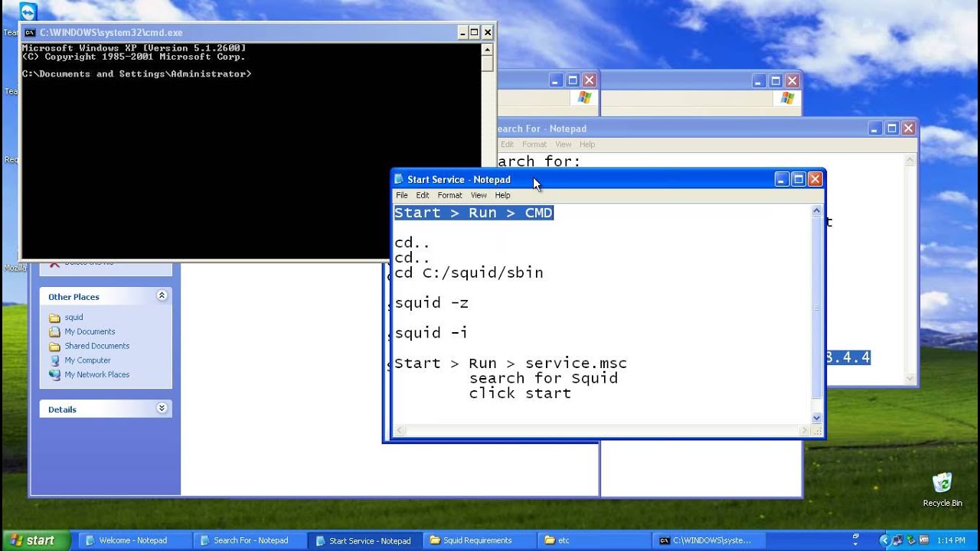This screenshot has height=551, width=980.
Task: Click the line 'search for Squid'
Action: 544,378
